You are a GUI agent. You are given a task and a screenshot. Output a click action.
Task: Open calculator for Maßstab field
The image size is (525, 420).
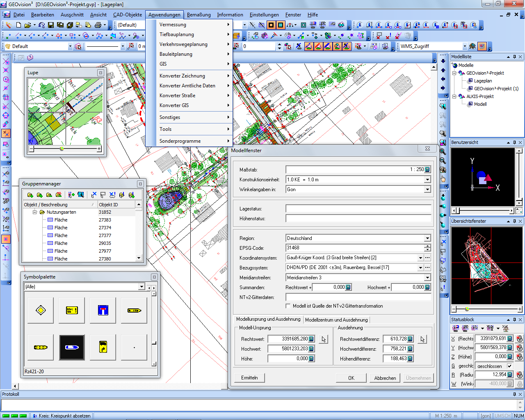pyautogui.click(x=427, y=169)
